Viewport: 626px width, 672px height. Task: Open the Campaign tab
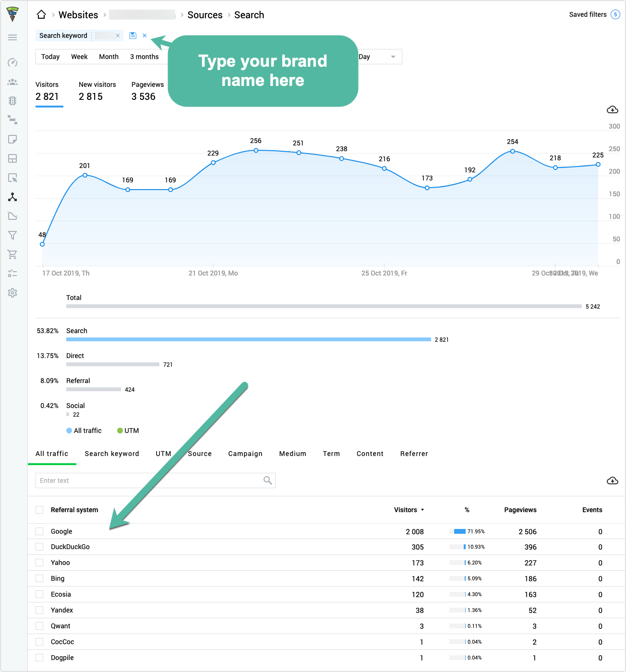[245, 454]
